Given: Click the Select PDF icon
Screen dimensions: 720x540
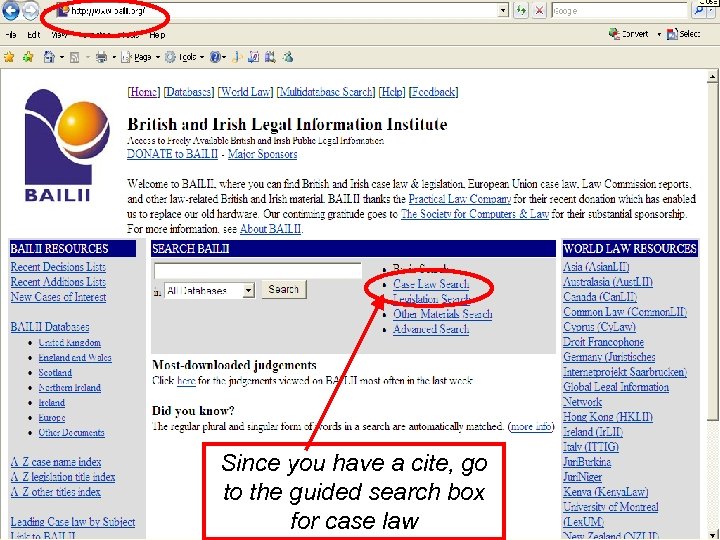Looking at the screenshot, I should coord(672,34).
